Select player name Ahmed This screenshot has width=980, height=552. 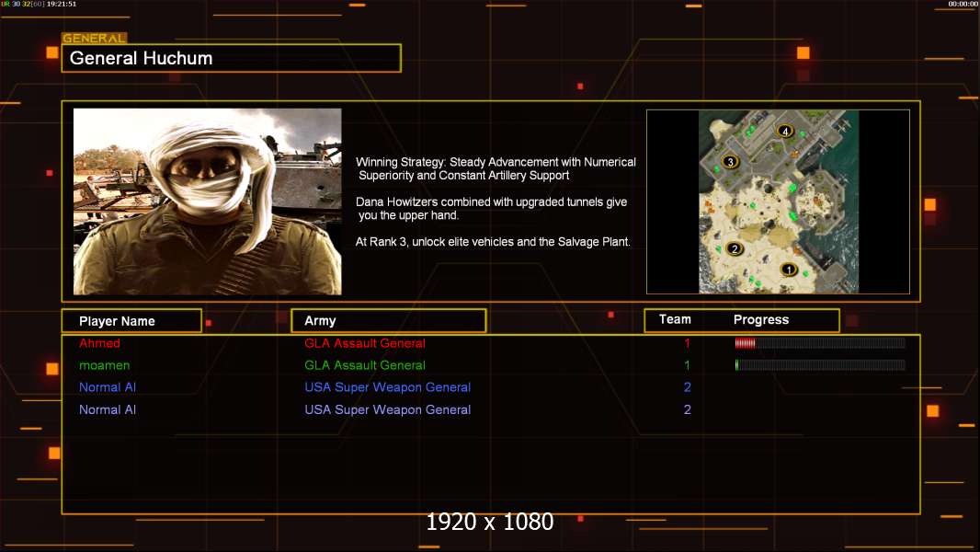coord(99,343)
